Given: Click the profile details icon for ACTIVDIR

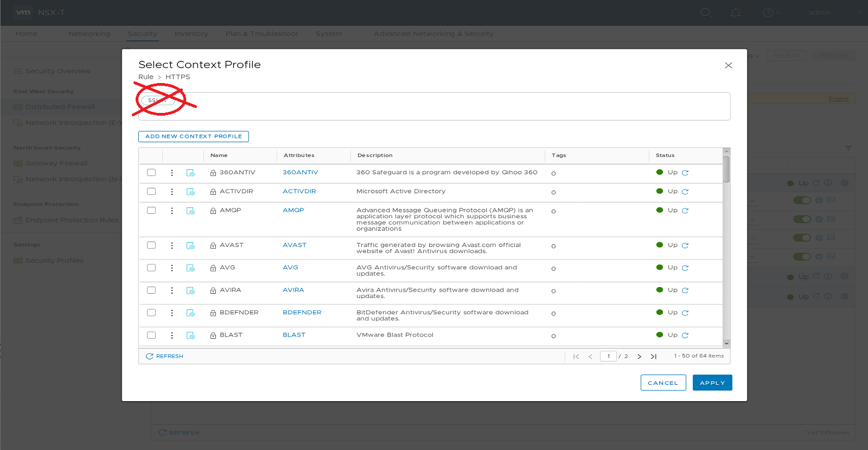Looking at the screenshot, I should [190, 192].
